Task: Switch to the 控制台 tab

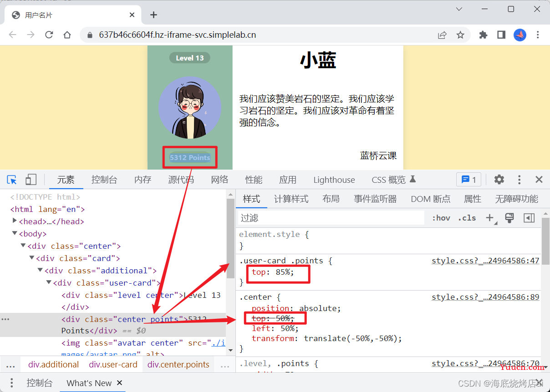Action: [x=104, y=180]
